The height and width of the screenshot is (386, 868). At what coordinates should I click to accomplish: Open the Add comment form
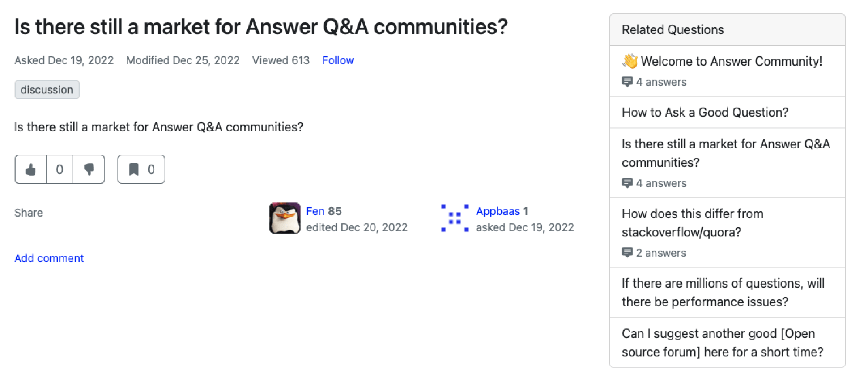49,258
